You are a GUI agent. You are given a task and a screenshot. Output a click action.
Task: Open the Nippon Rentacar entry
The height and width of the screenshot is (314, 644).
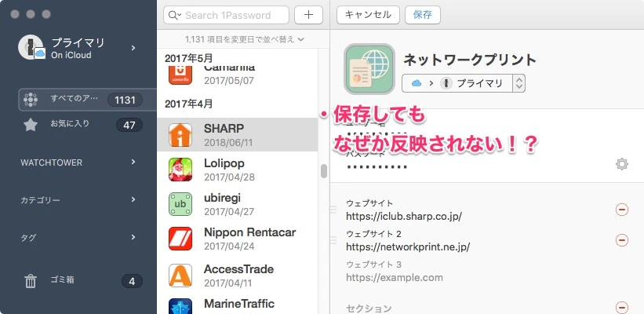click(x=237, y=236)
